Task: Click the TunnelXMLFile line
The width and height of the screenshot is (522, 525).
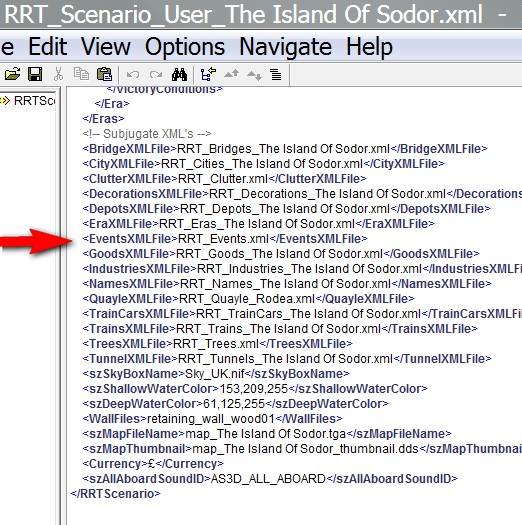Action: pos(287,359)
